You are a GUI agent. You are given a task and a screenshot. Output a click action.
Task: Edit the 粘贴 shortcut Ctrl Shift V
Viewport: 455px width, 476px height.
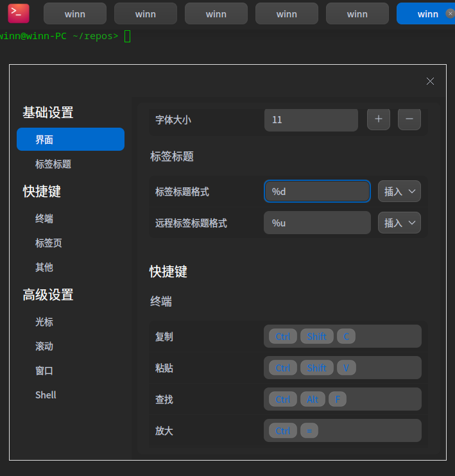click(x=343, y=368)
